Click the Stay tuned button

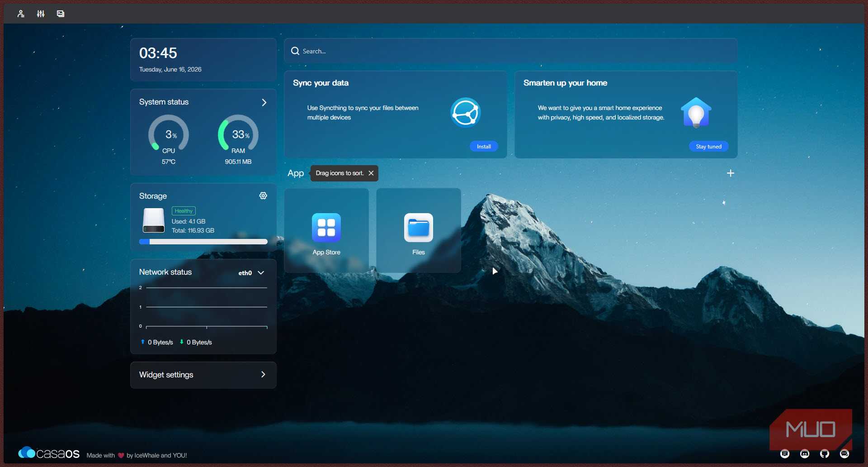click(x=708, y=146)
